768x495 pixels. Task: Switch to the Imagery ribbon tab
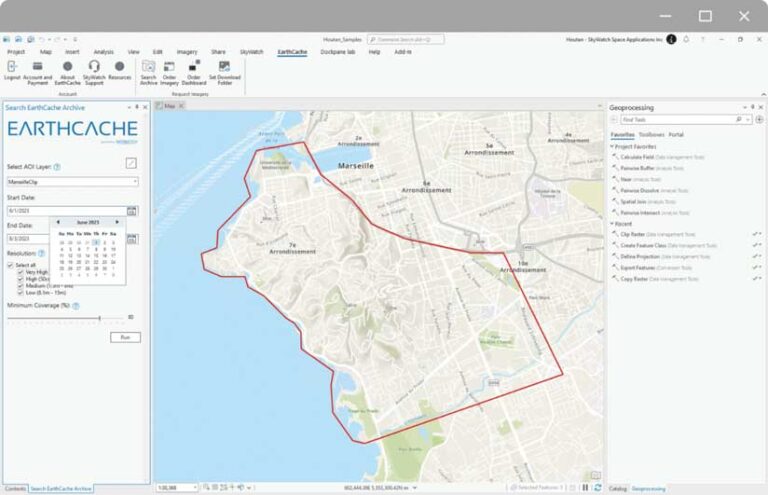coord(187,52)
